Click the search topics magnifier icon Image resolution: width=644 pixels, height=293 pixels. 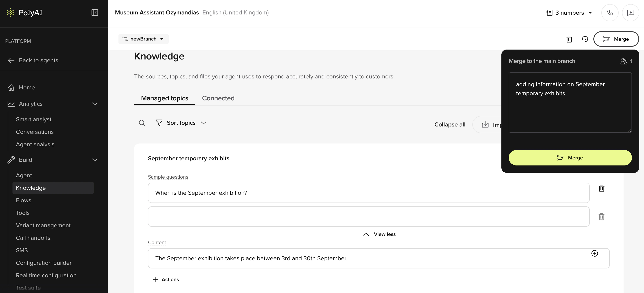tap(142, 123)
